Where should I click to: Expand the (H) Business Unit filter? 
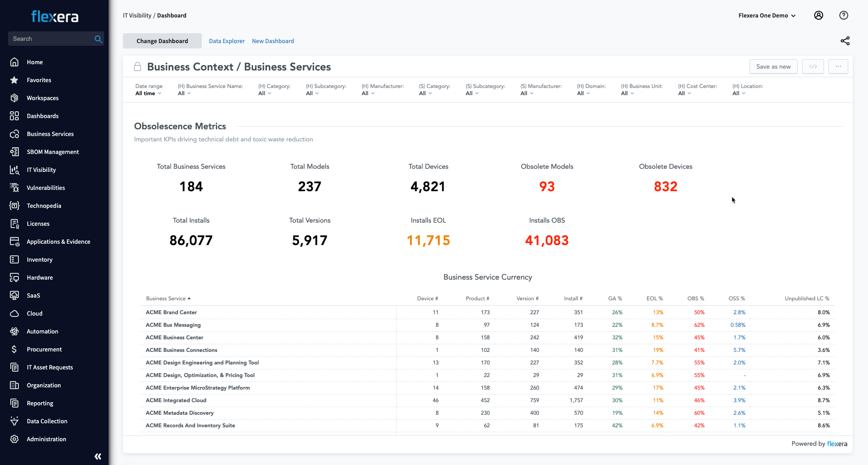[627, 93]
